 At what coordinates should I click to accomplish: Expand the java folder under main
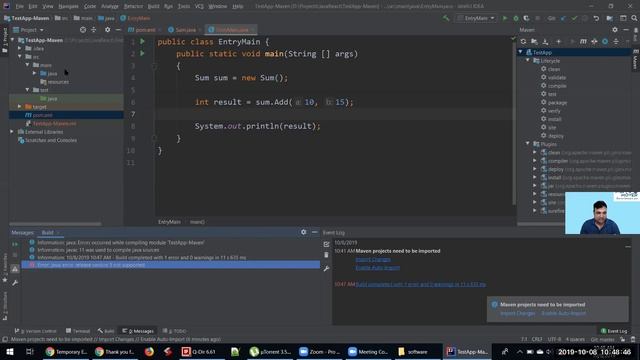coord(35,73)
